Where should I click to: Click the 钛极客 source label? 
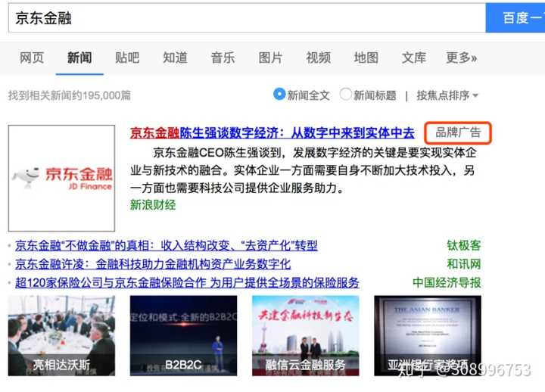[x=464, y=246]
